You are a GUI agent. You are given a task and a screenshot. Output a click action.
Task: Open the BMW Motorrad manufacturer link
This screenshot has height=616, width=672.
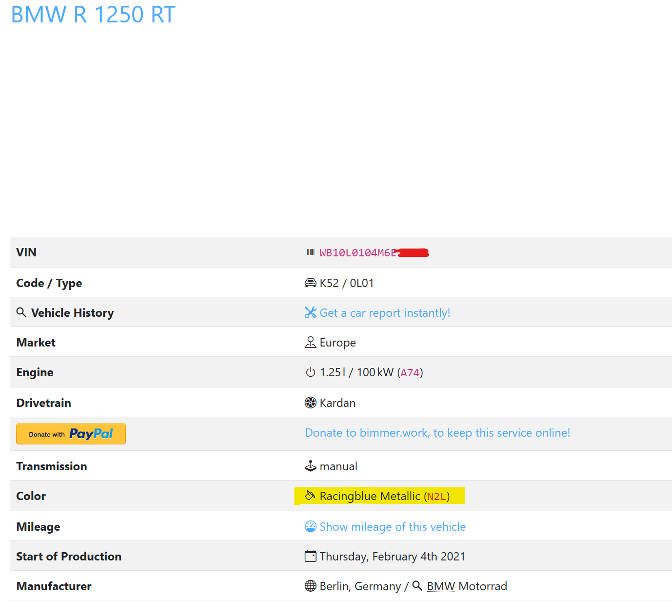[x=467, y=586]
